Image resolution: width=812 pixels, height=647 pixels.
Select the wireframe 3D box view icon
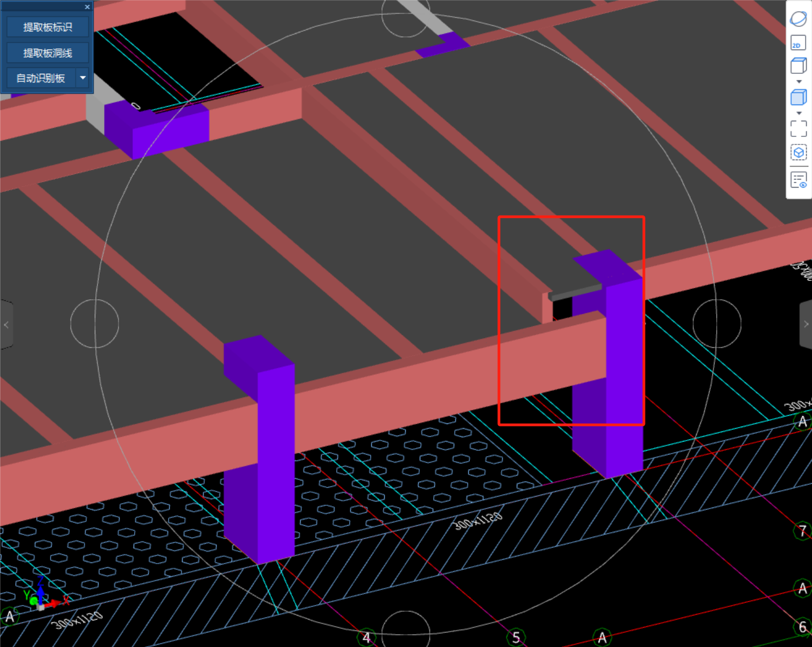point(798,66)
